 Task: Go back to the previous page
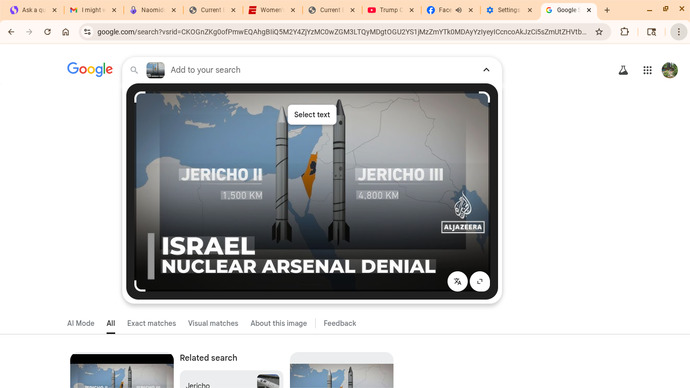click(x=11, y=32)
